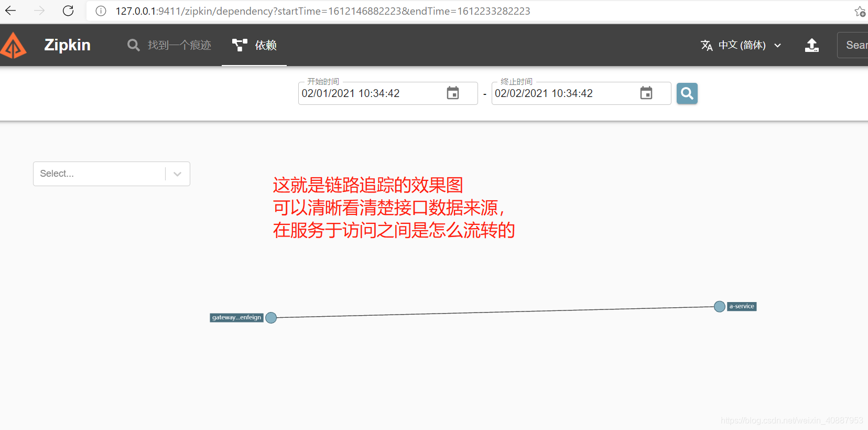
Task: Click the Zipkin logo icon
Action: 13,45
